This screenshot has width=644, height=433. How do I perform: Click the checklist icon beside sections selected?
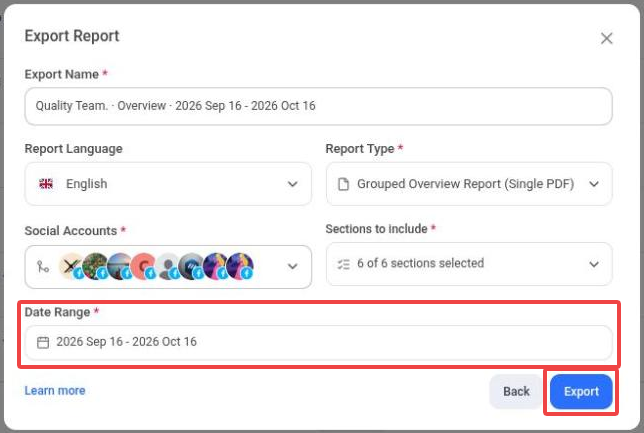click(343, 264)
